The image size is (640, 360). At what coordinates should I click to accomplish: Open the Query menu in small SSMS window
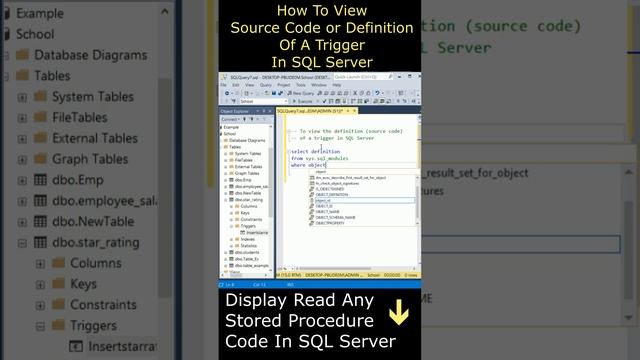266,85
